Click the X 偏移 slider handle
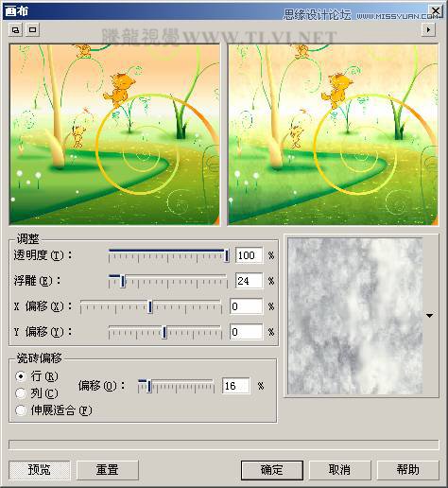Viewport: 448px width, 488px height. (x=150, y=306)
